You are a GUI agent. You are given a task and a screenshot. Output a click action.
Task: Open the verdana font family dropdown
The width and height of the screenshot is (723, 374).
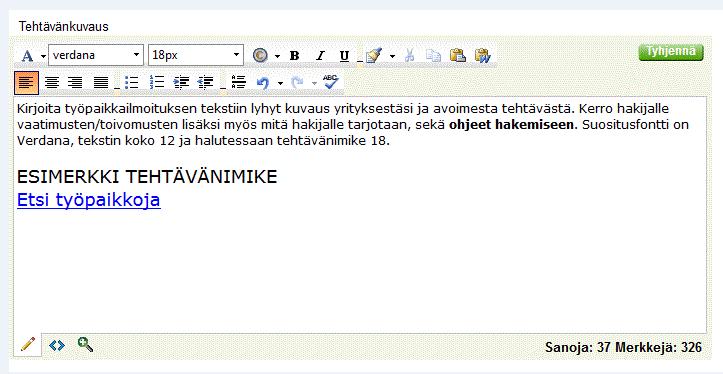pos(96,55)
